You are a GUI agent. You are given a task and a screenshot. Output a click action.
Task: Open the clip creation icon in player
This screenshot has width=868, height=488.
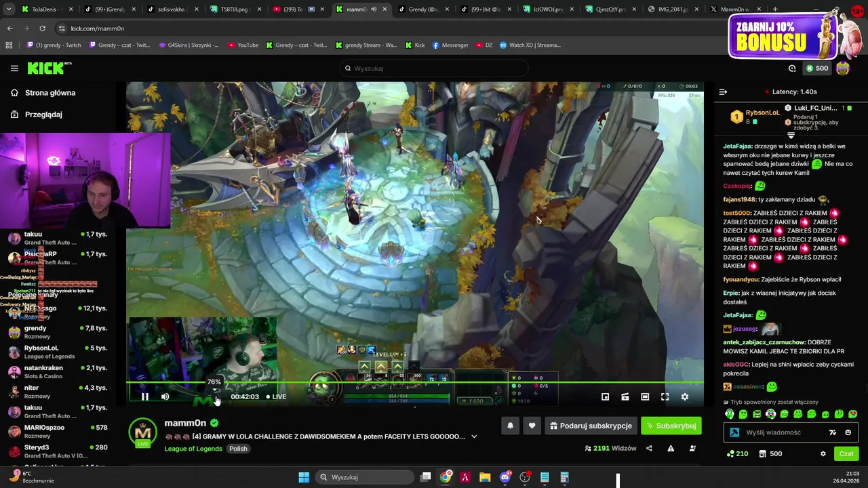pos(625,396)
